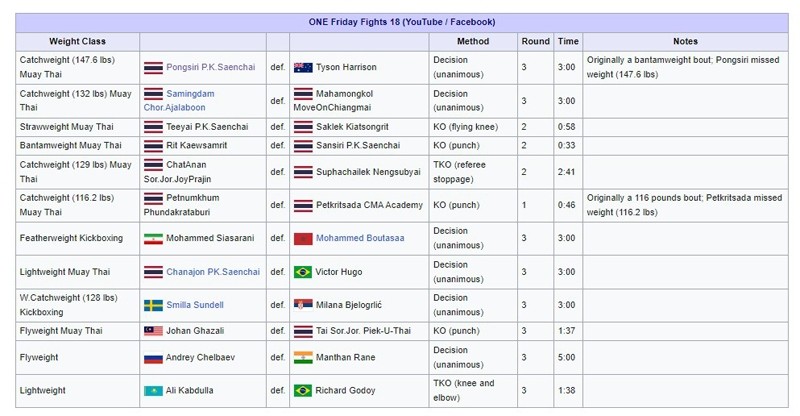Select the 0:46 time cell
The image size is (800, 416).
566,205
